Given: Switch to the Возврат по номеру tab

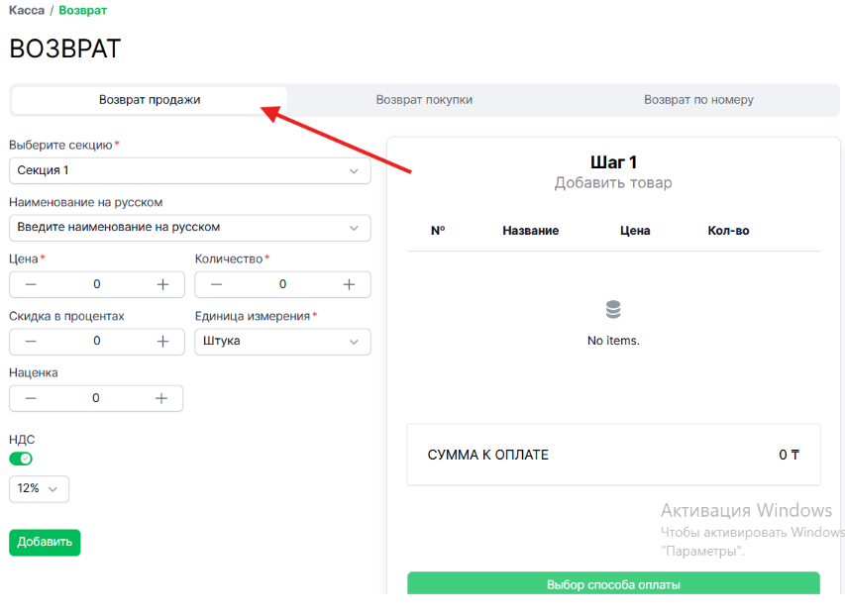Looking at the screenshot, I should pos(698,100).
